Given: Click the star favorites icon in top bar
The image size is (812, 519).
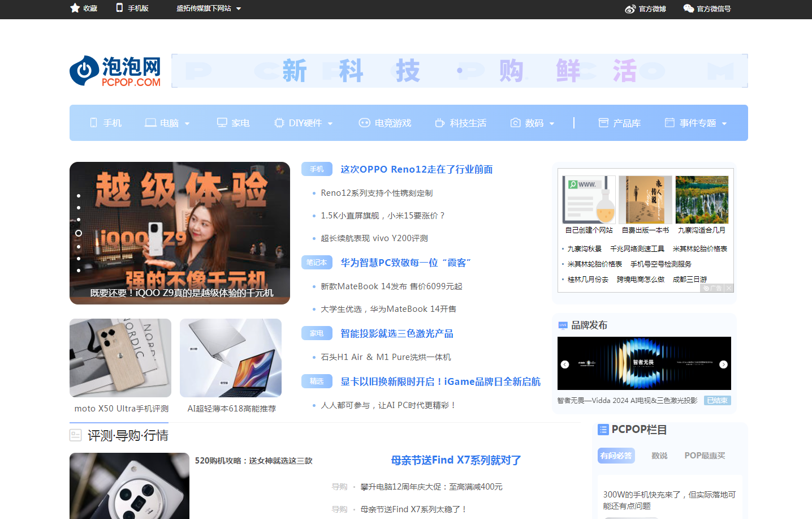Looking at the screenshot, I should (75, 8).
